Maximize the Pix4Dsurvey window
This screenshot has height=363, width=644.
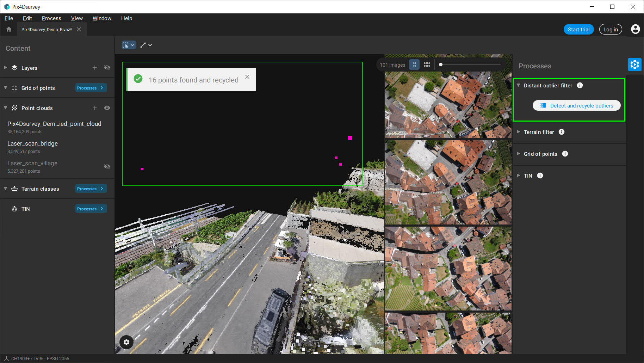click(x=612, y=7)
